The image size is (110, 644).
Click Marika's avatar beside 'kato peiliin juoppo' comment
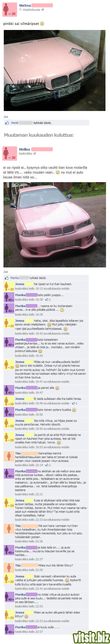click(9, 297)
